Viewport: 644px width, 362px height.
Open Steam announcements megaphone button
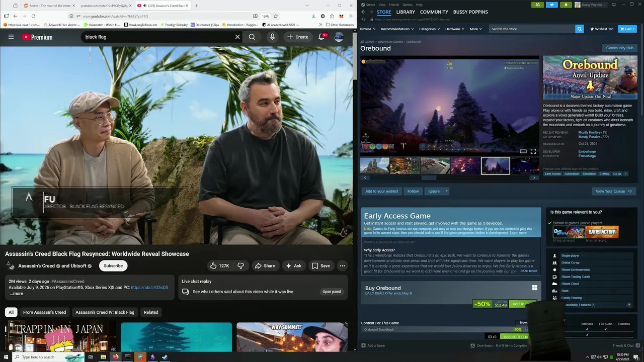[x=551, y=5]
